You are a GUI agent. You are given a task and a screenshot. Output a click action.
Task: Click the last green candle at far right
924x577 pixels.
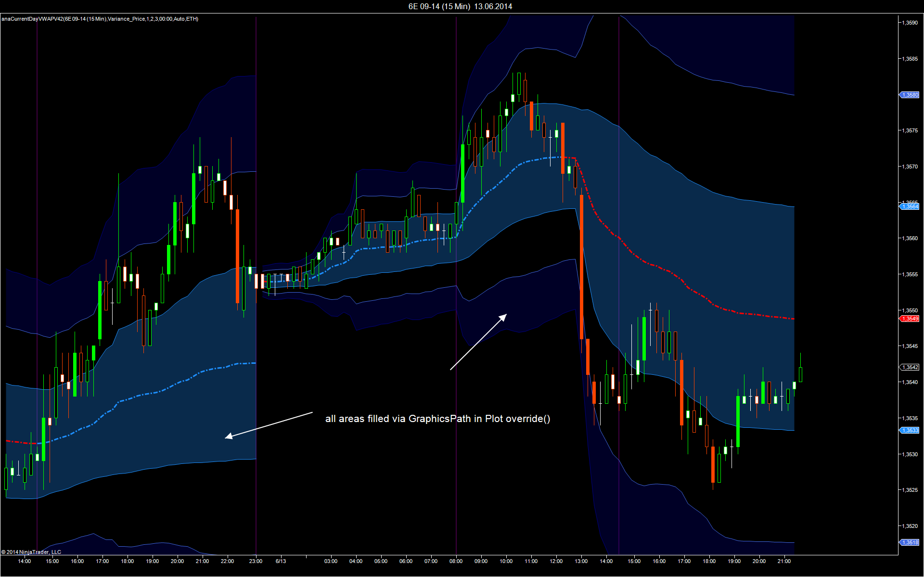coord(800,374)
